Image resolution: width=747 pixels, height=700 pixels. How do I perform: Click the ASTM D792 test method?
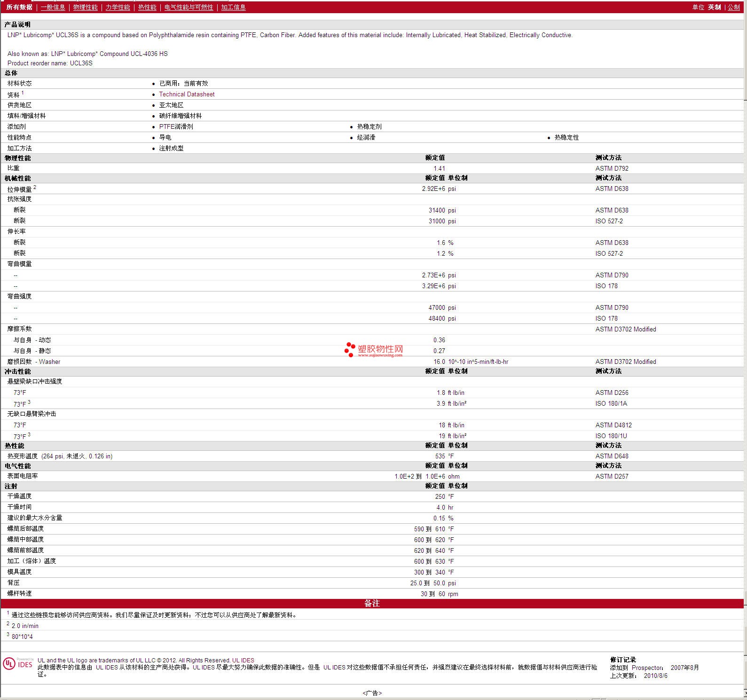(612, 168)
